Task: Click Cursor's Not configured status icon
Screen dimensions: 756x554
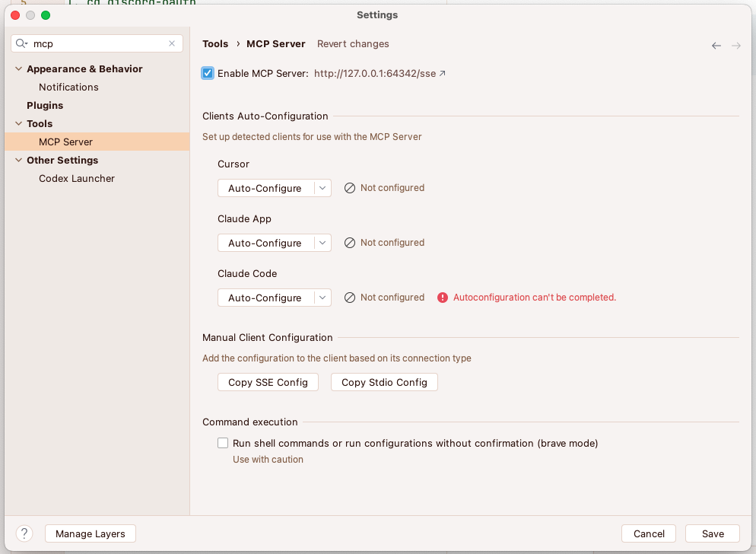Action: coord(350,188)
